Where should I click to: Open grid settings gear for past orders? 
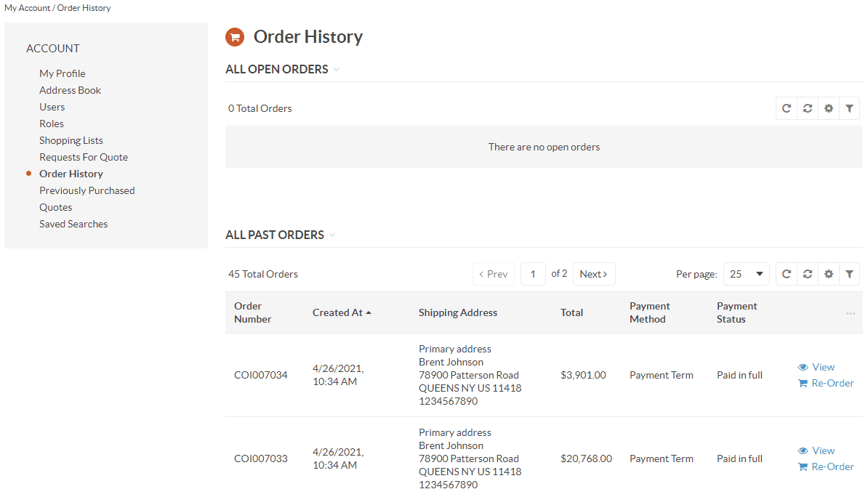[828, 274]
